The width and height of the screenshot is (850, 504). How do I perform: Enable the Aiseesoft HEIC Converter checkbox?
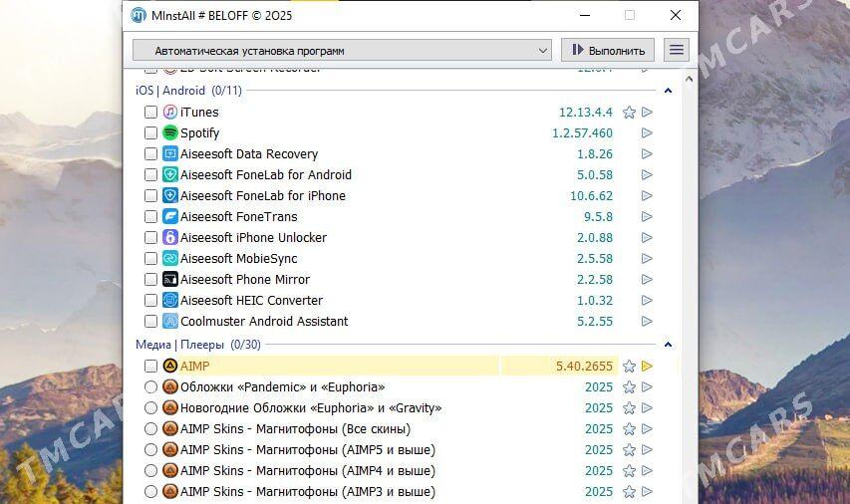150,300
